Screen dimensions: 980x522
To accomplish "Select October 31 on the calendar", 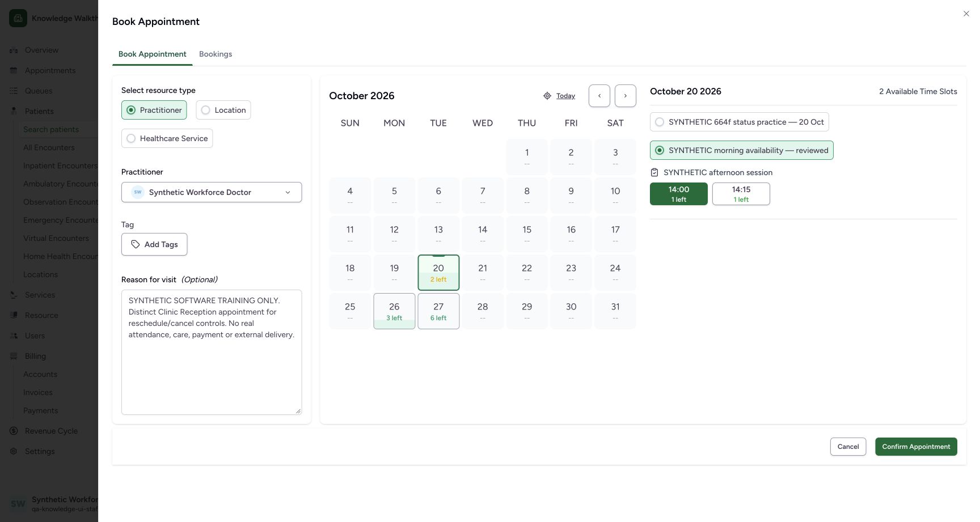I will (x=615, y=311).
